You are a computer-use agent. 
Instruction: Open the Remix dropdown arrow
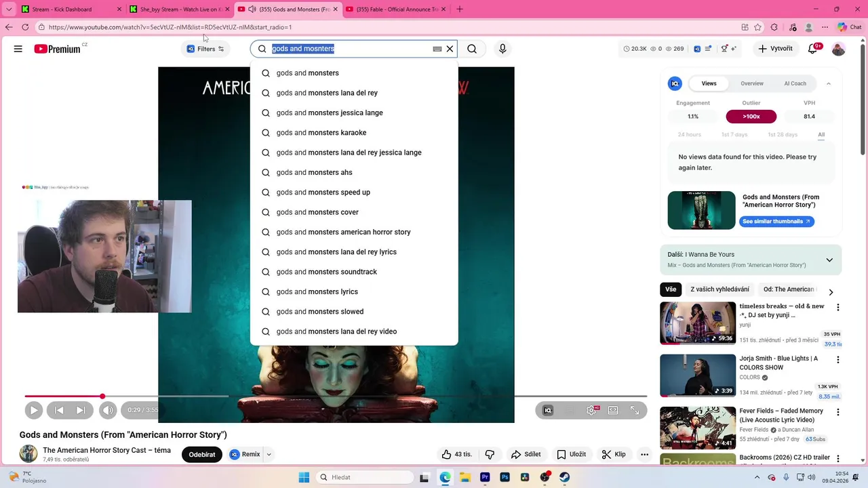pyautogui.click(x=269, y=455)
